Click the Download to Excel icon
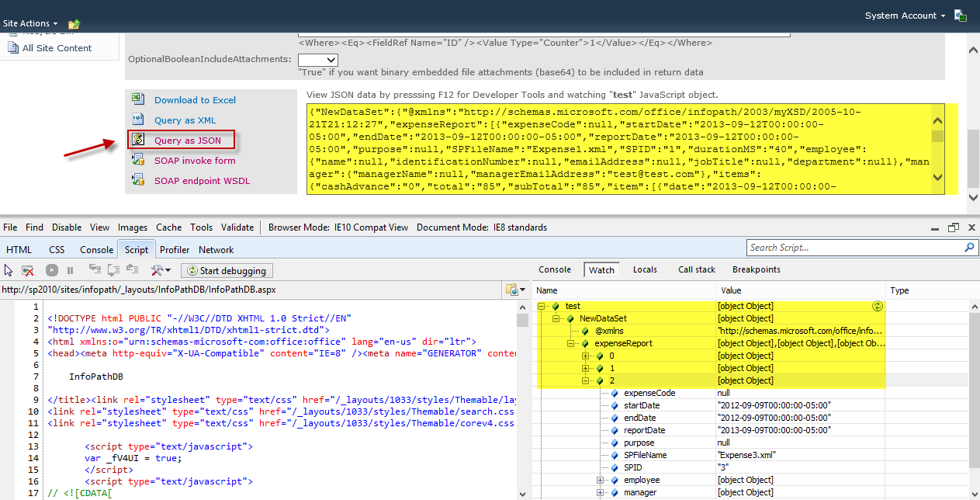Image resolution: width=980 pixels, height=500 pixels. [138, 99]
